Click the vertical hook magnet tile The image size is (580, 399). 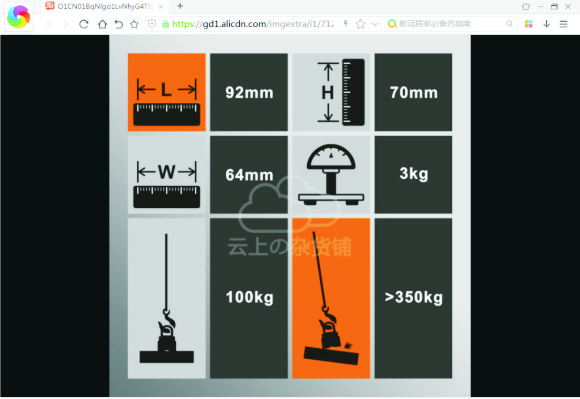tap(166, 298)
